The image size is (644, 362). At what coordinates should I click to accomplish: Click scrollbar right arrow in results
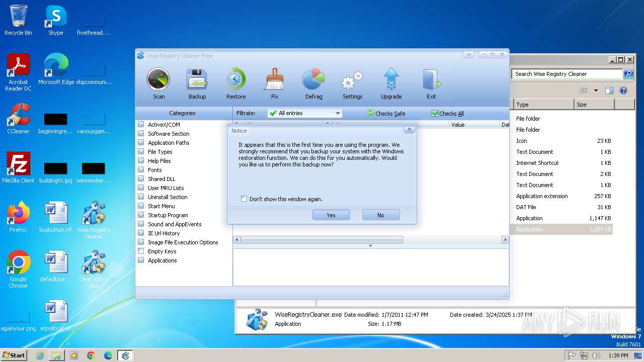click(505, 240)
